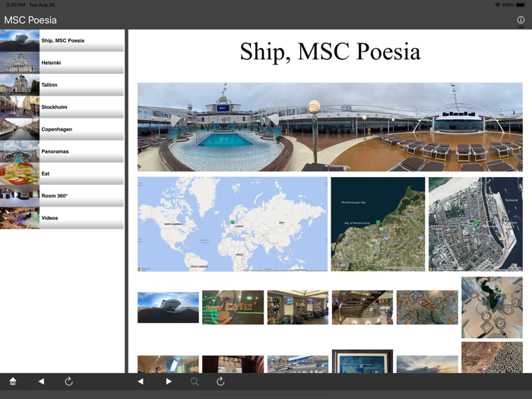Tap the Ship, MSC Poesia page heading

pos(330,52)
